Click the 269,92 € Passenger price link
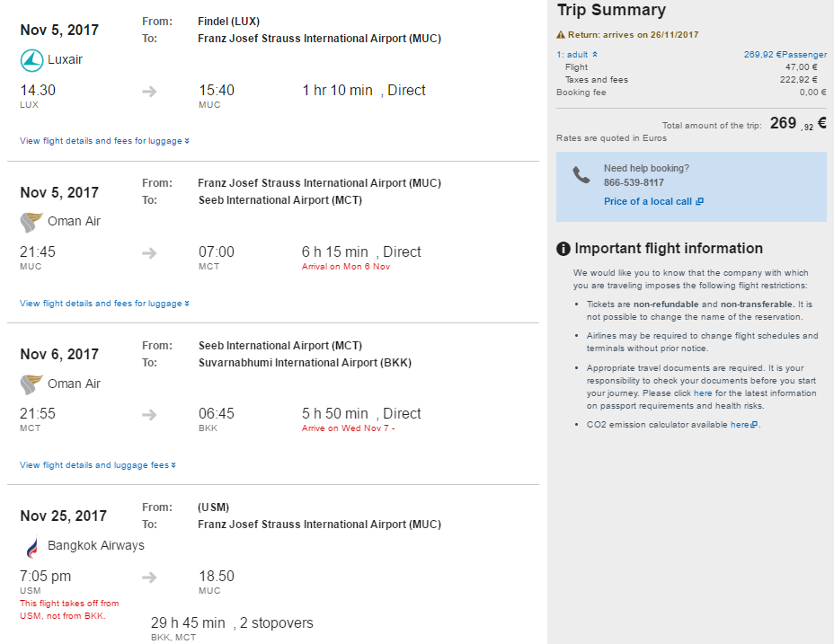 click(785, 54)
